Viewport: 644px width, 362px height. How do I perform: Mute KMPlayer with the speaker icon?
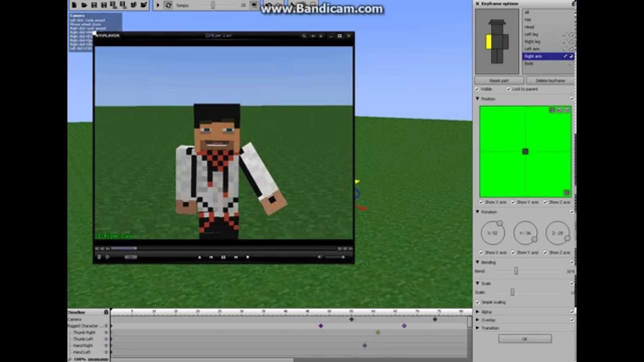pos(319,257)
